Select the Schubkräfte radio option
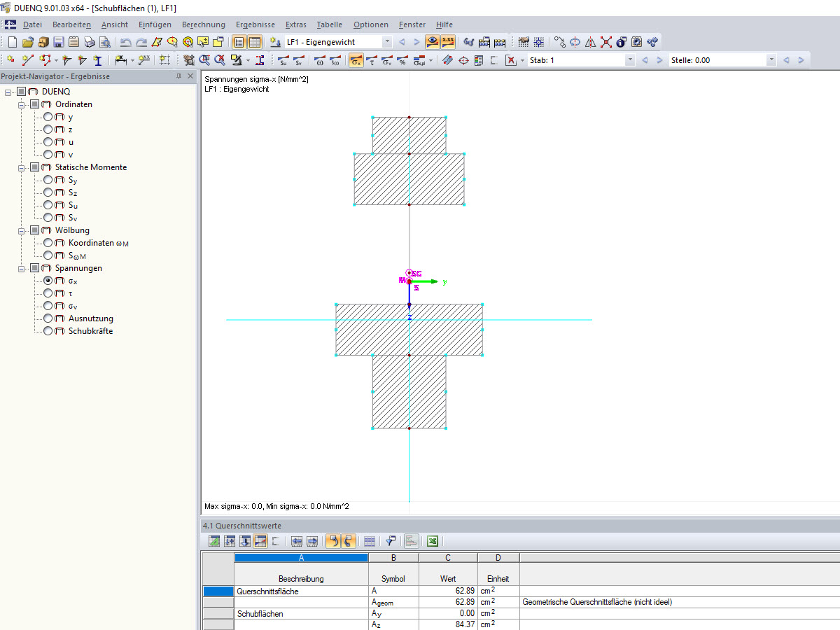The image size is (840, 630). [48, 331]
